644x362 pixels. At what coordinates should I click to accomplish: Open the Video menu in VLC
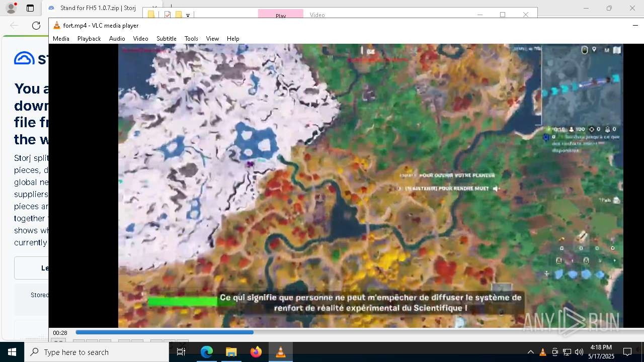[x=140, y=39]
